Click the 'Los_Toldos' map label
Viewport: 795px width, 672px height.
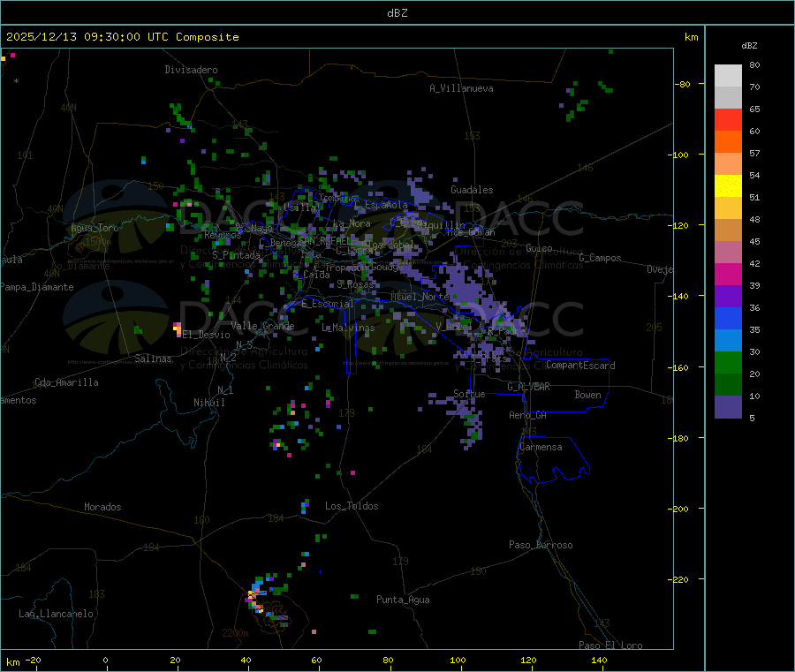tap(352, 506)
